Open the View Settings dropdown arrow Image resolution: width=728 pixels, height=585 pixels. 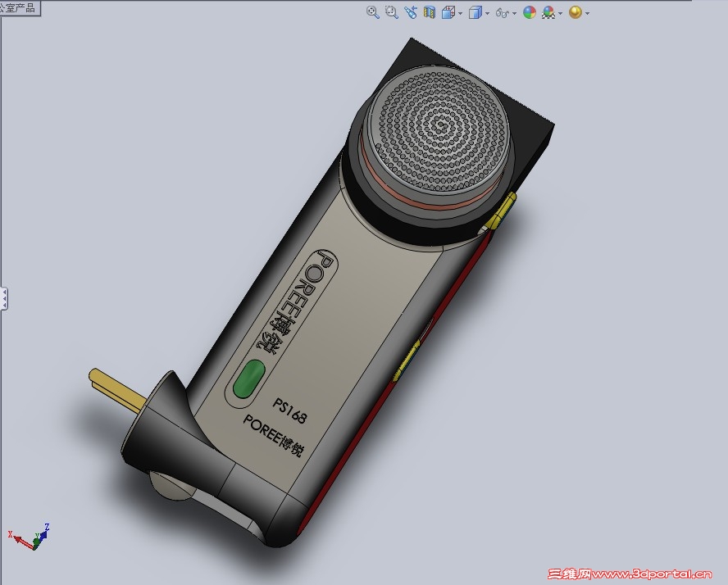coord(587,13)
